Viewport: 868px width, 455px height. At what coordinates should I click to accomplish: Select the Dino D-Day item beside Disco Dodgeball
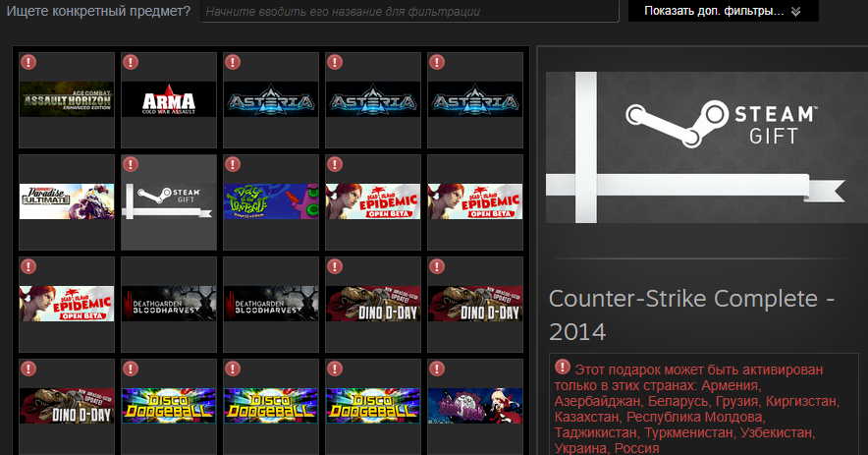(67, 407)
